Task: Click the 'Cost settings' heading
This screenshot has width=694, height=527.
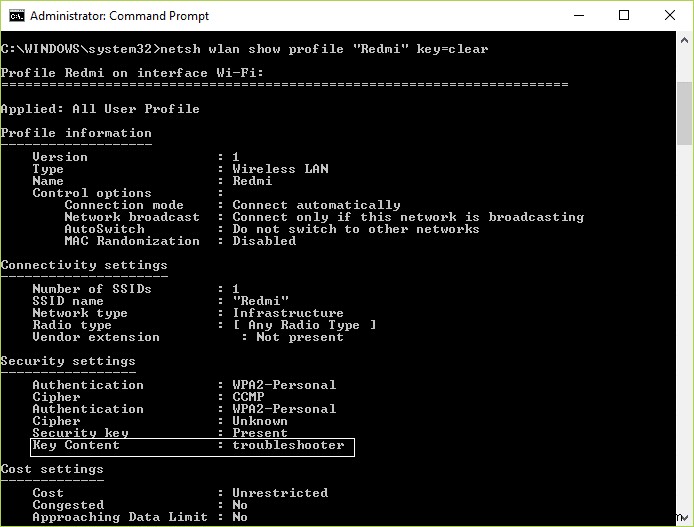Action: tap(52, 469)
